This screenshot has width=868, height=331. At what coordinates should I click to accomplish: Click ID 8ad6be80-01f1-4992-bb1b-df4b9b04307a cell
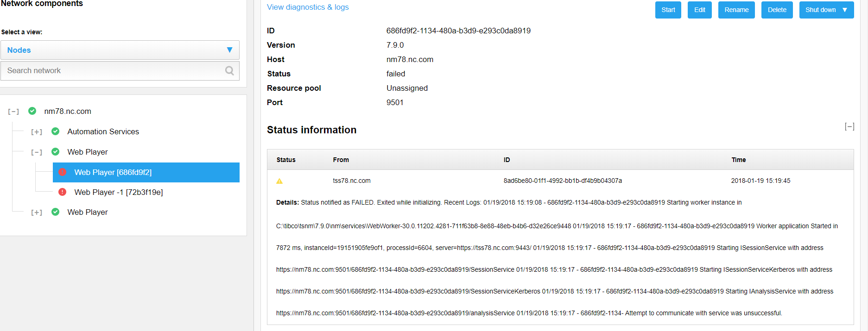point(563,181)
